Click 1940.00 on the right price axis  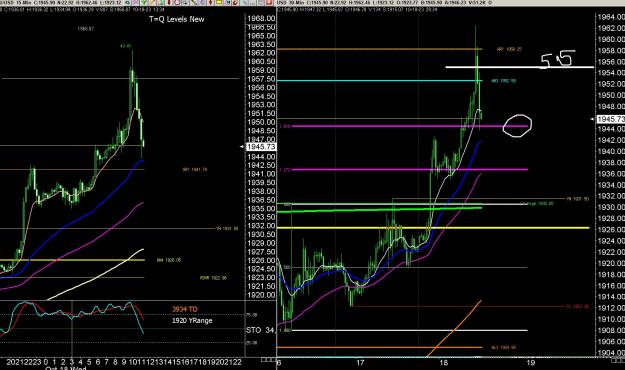coord(611,152)
